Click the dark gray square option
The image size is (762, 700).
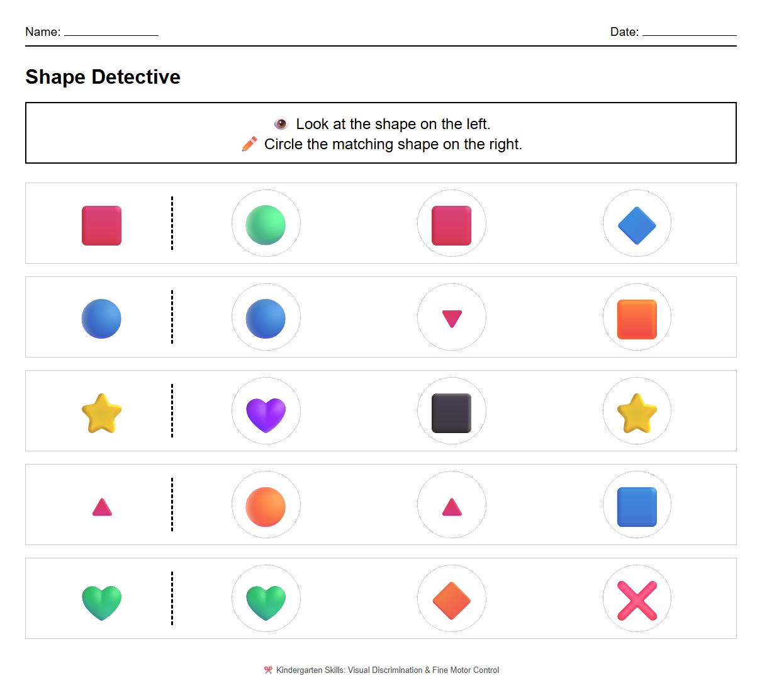point(451,411)
